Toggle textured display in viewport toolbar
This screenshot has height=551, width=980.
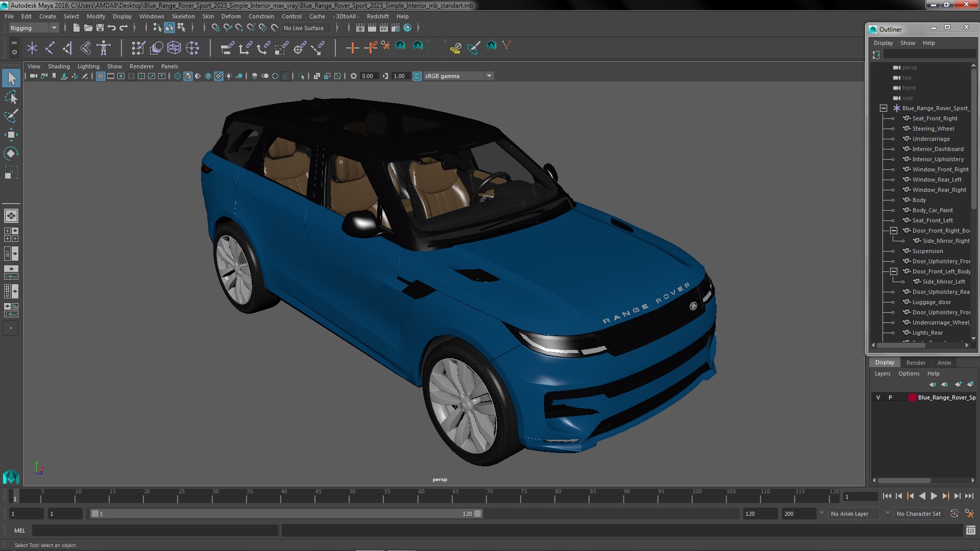click(218, 76)
